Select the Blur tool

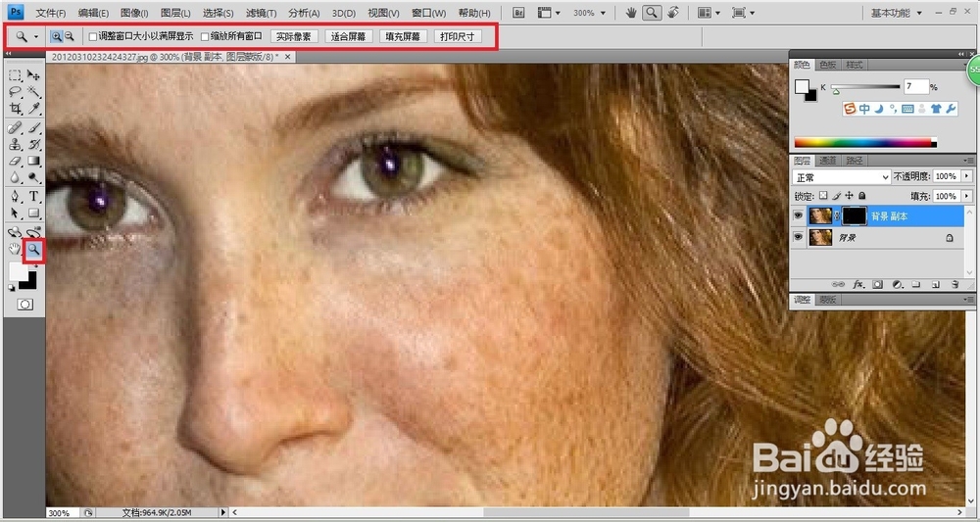[x=15, y=178]
